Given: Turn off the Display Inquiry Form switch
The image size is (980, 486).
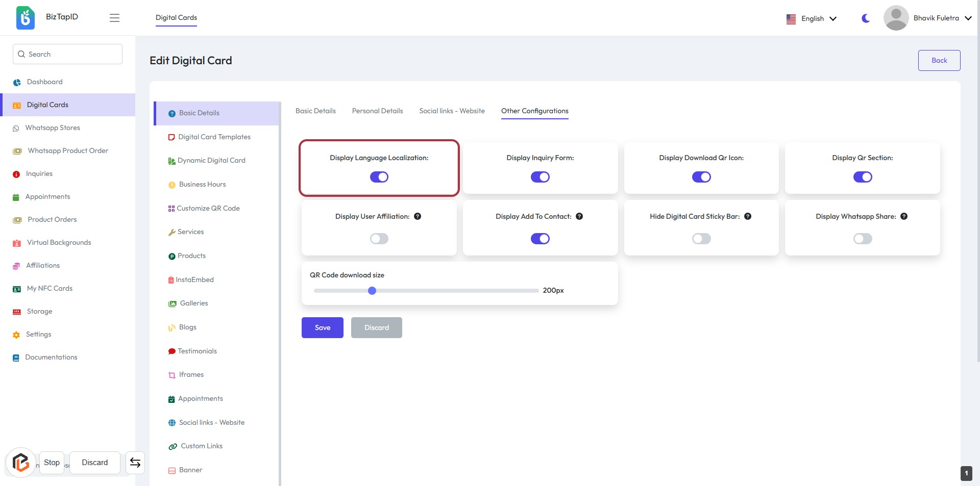Looking at the screenshot, I should click(x=540, y=177).
